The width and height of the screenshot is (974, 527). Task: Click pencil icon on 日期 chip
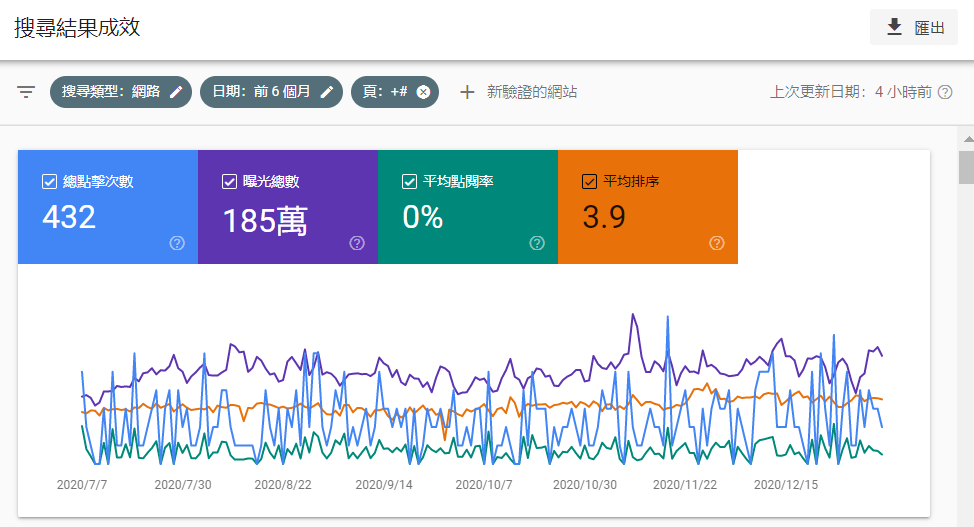[x=327, y=92]
